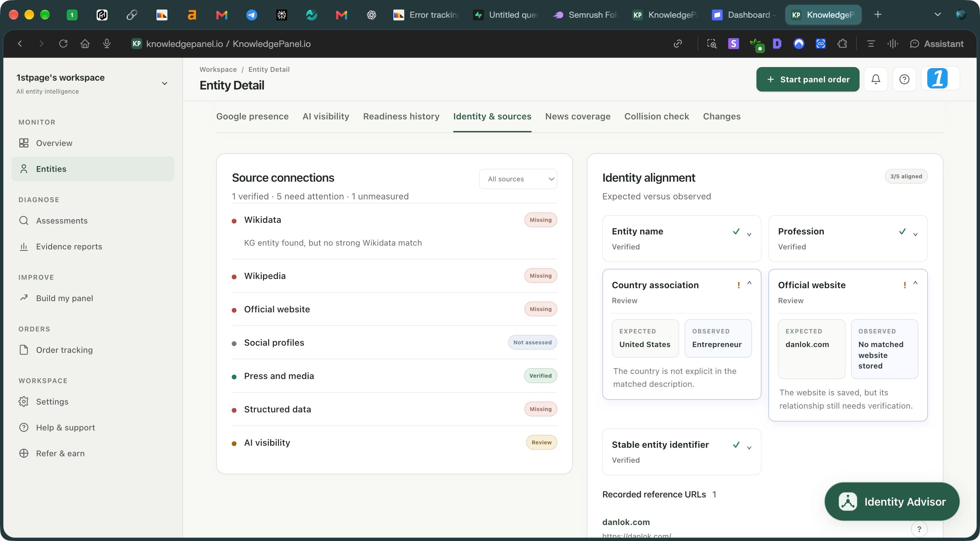980x541 pixels.
Task: Copy page link with chain icon
Action: pyautogui.click(x=677, y=44)
